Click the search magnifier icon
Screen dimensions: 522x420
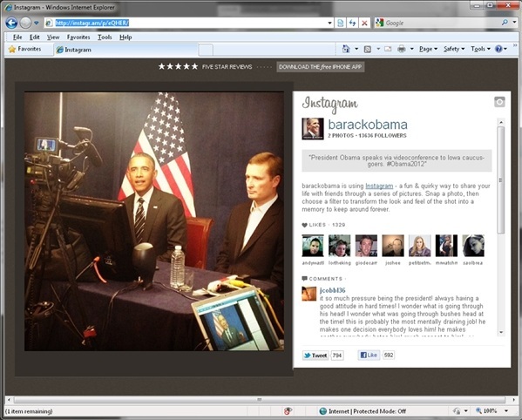505,23
